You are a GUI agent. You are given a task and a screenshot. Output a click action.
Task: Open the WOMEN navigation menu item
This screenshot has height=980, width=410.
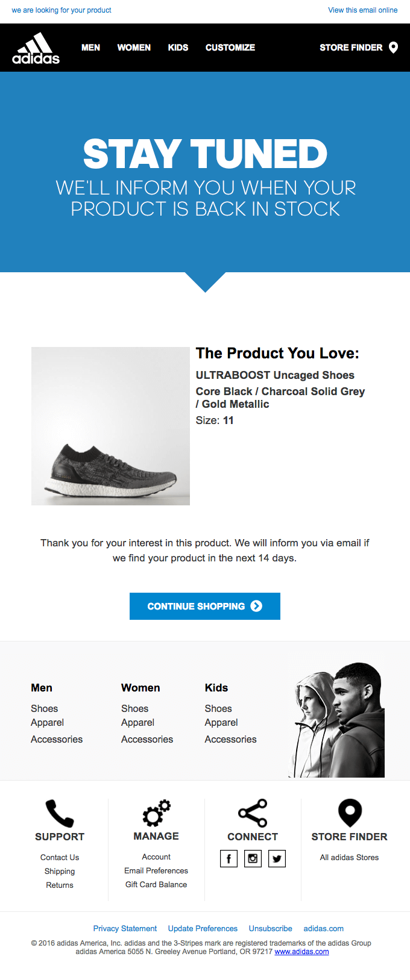tap(134, 48)
